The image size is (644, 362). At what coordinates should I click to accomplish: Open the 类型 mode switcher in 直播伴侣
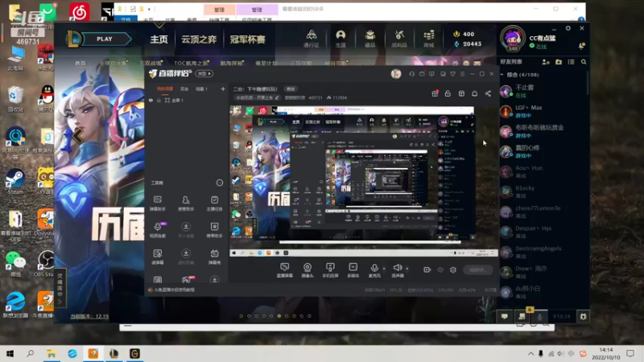tap(204, 73)
